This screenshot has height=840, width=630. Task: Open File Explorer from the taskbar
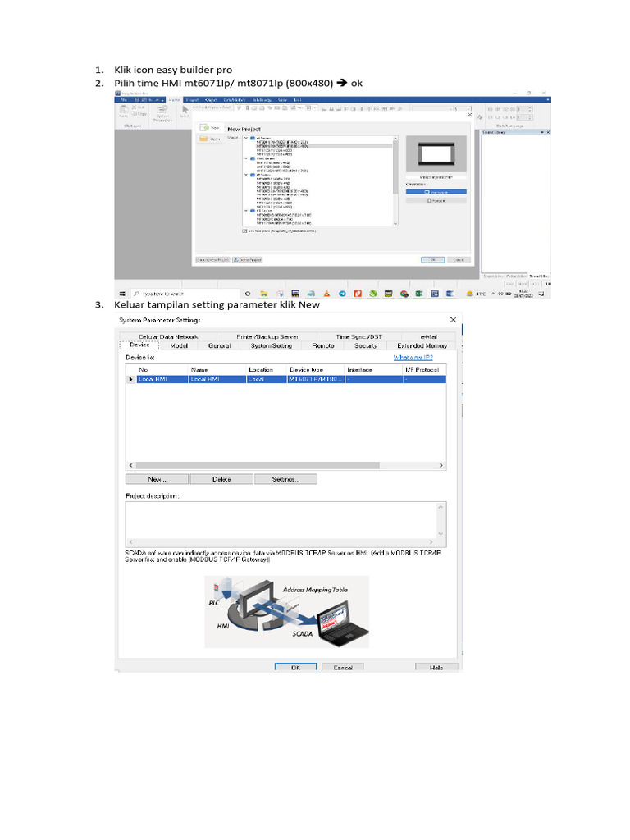click(x=263, y=294)
